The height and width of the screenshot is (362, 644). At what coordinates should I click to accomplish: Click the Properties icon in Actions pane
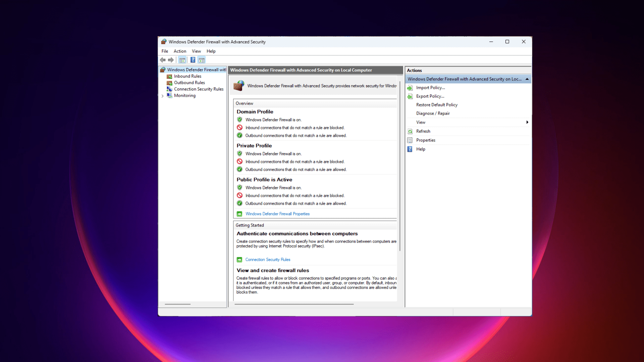point(410,140)
